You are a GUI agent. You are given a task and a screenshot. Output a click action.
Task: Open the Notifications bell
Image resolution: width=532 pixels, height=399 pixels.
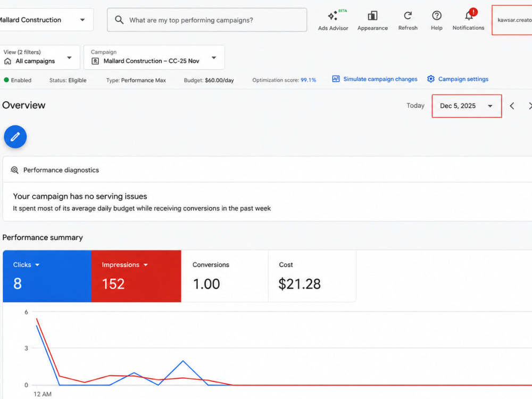click(x=468, y=20)
